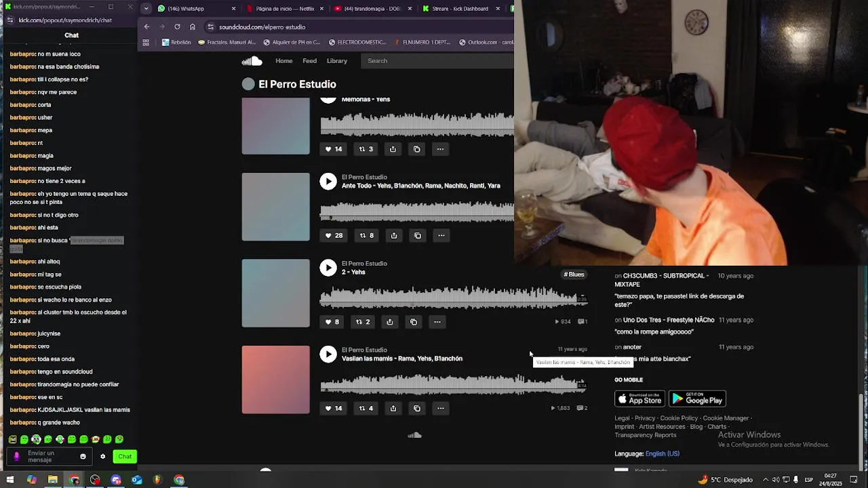Expand the browser tab search dropdown
Screen dimensions: 868x488
146,9
